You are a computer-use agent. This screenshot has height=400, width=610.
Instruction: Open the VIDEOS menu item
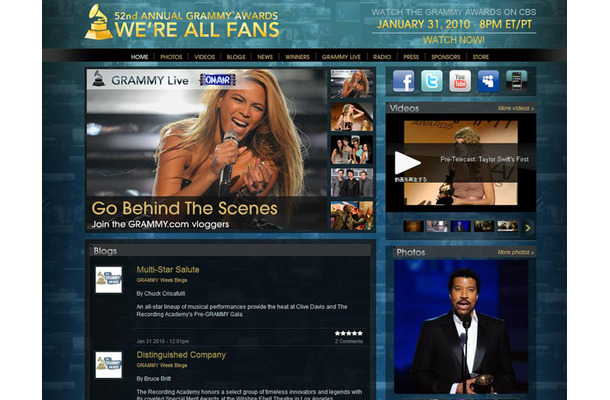point(204,57)
